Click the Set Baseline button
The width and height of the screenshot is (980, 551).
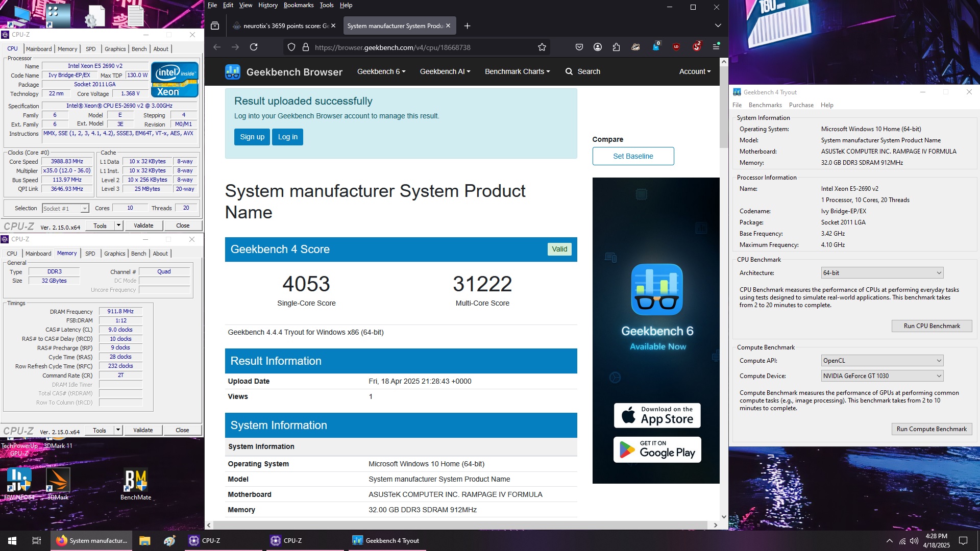point(633,156)
